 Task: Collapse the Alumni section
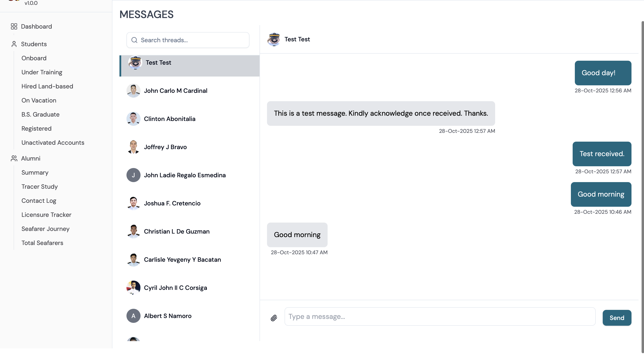coord(31,159)
